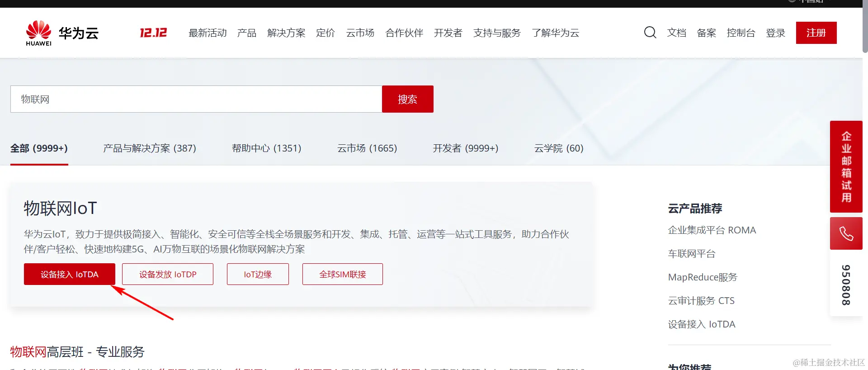Open 产品 menu in top navigation
The width and height of the screenshot is (868, 370).
[247, 33]
